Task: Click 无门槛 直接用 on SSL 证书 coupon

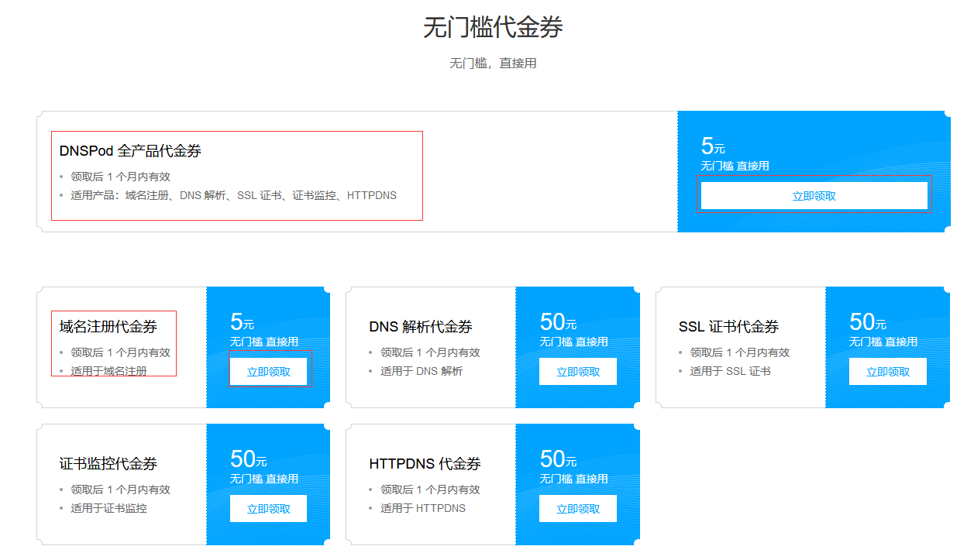Action: click(x=883, y=342)
